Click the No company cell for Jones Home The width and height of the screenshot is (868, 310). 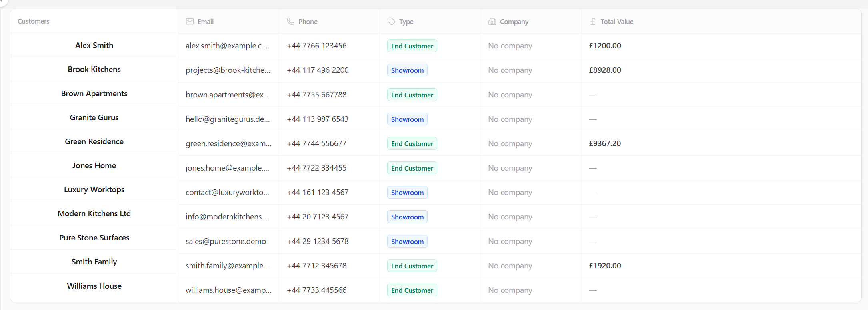[x=510, y=168]
